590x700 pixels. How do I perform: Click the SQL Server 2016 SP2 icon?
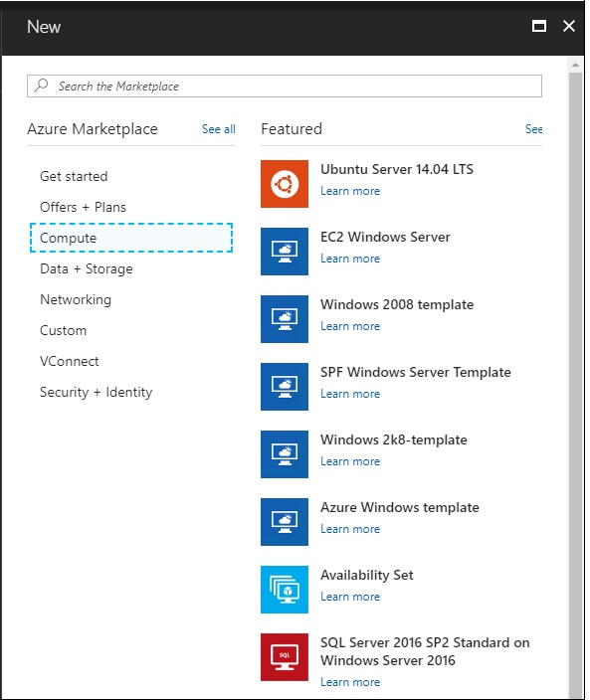click(x=285, y=657)
